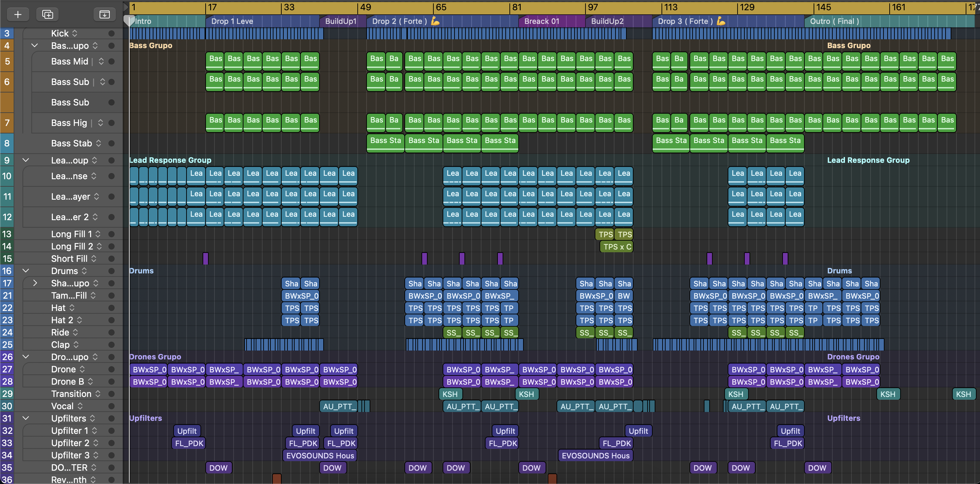The width and height of the screenshot is (980, 484).
Task: Click the up/down arrows icon beside Clap
Action: [76, 345]
